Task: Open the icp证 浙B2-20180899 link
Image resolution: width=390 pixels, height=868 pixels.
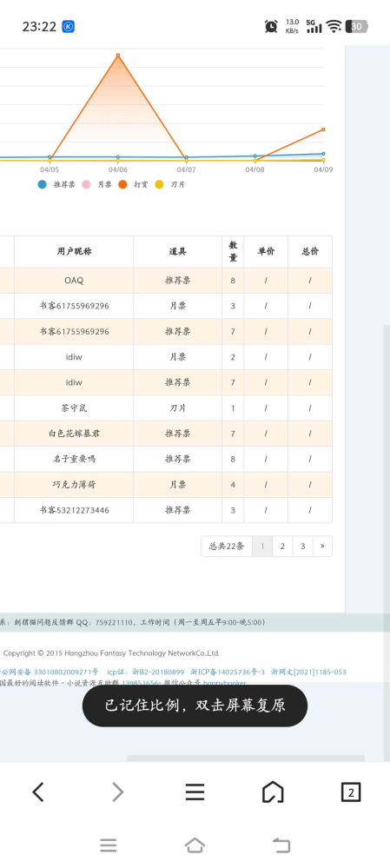Action: (x=145, y=672)
